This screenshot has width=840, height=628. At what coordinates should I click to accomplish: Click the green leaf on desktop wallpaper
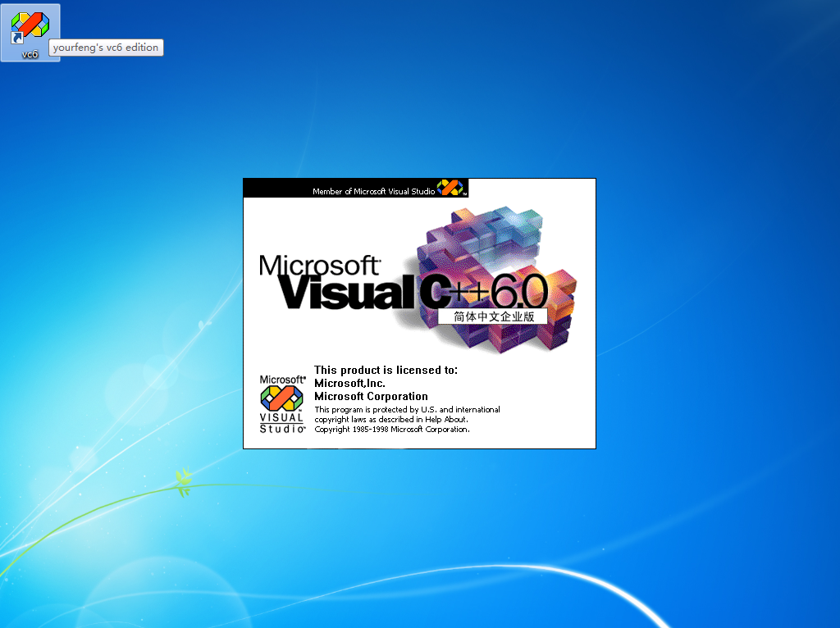pos(183,482)
